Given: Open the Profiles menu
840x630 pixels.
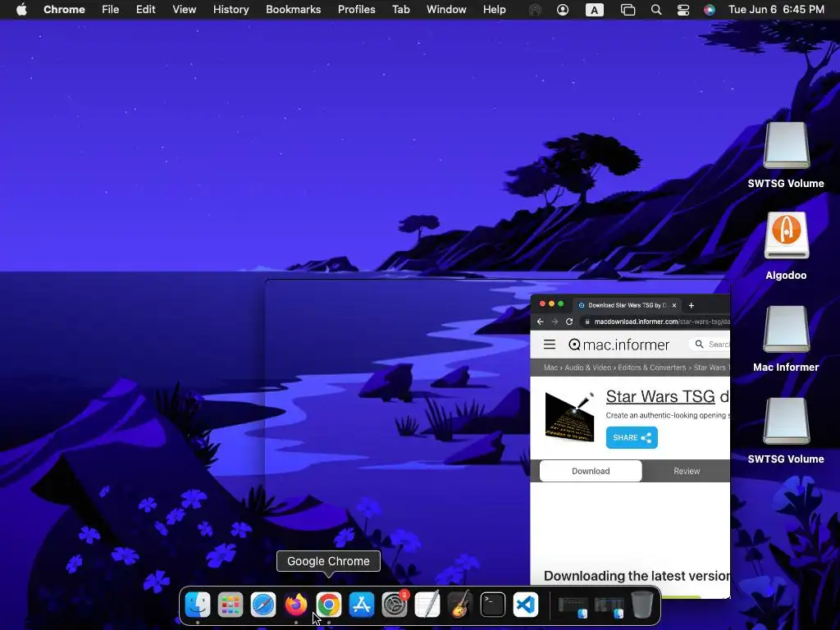Looking at the screenshot, I should [356, 9].
